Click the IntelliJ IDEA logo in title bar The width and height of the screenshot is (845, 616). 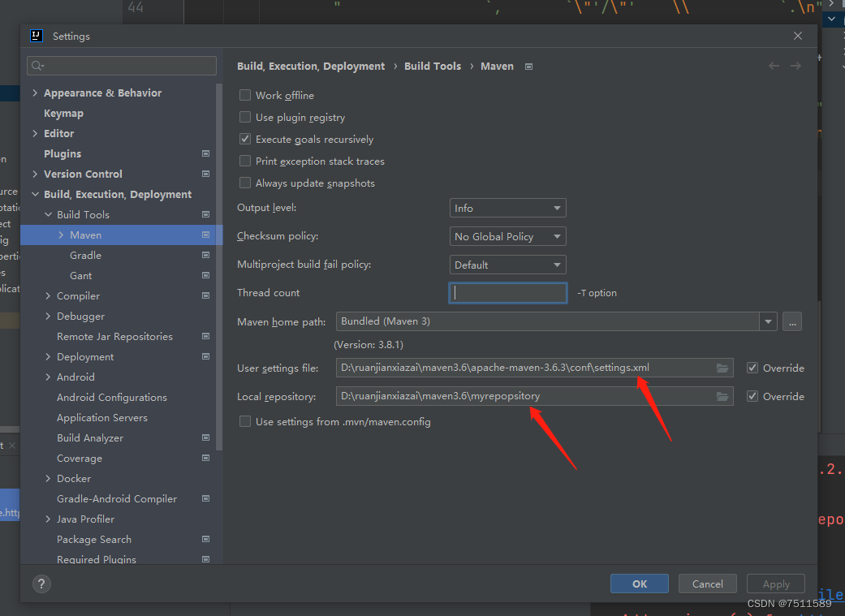pyautogui.click(x=36, y=36)
